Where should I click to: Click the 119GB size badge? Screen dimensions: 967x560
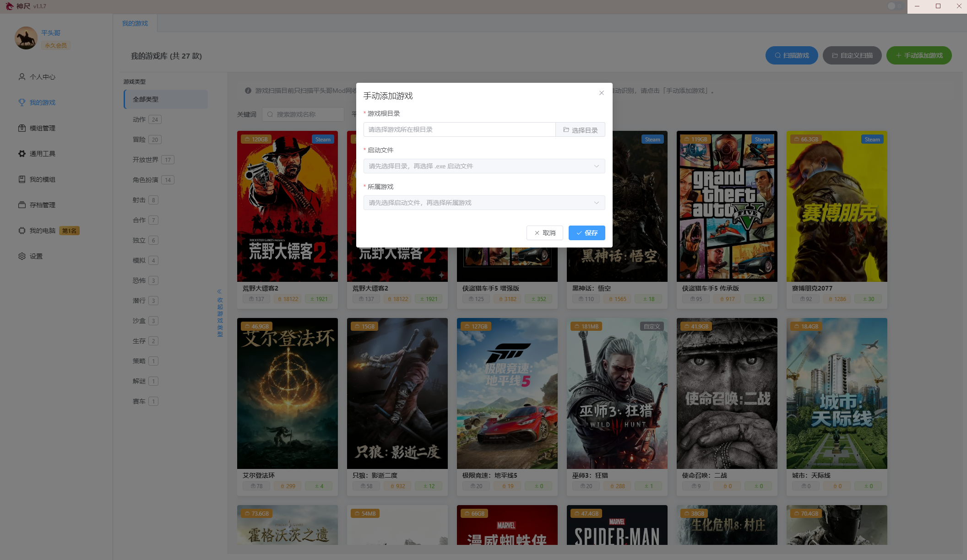[695, 140]
